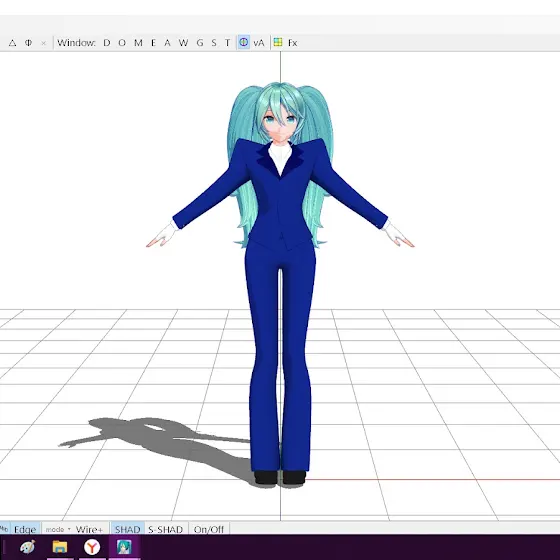The image size is (560, 560).
Task: Open the S window from toolbar
Action: (x=214, y=43)
